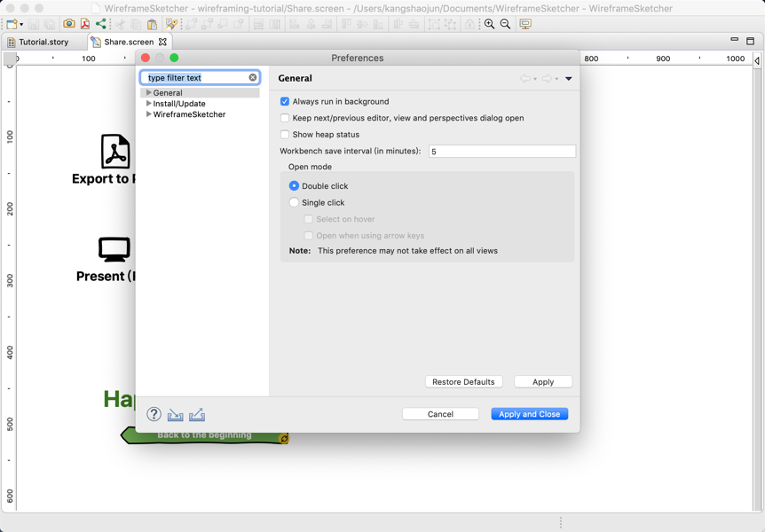Screen dimensions: 765x532
Task: Uncheck Always run in background
Action: point(285,101)
